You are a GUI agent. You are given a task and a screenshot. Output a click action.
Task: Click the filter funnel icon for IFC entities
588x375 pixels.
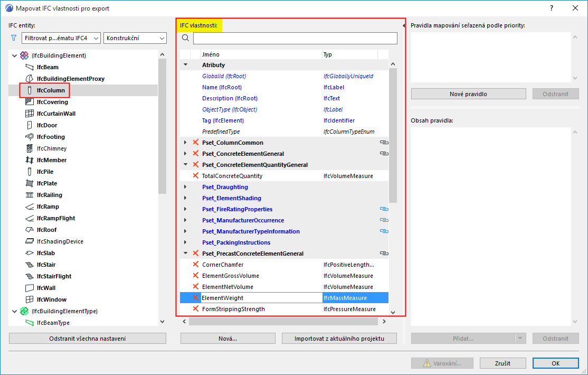pos(14,38)
